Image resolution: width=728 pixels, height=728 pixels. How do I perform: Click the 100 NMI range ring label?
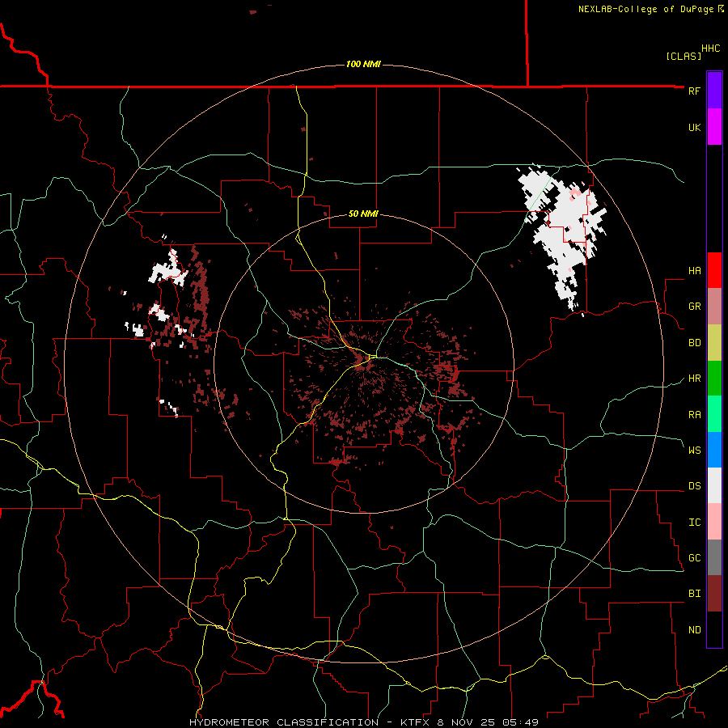[363, 64]
